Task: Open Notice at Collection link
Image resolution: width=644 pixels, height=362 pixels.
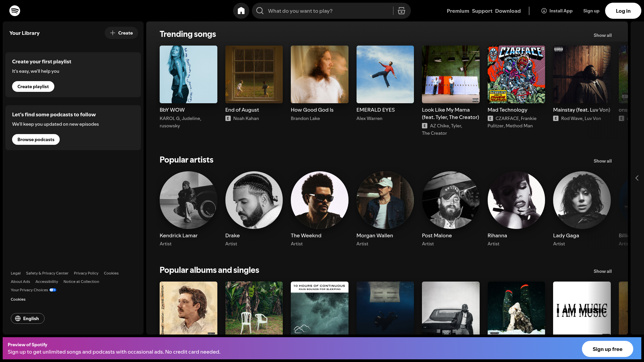Action: click(x=81, y=282)
